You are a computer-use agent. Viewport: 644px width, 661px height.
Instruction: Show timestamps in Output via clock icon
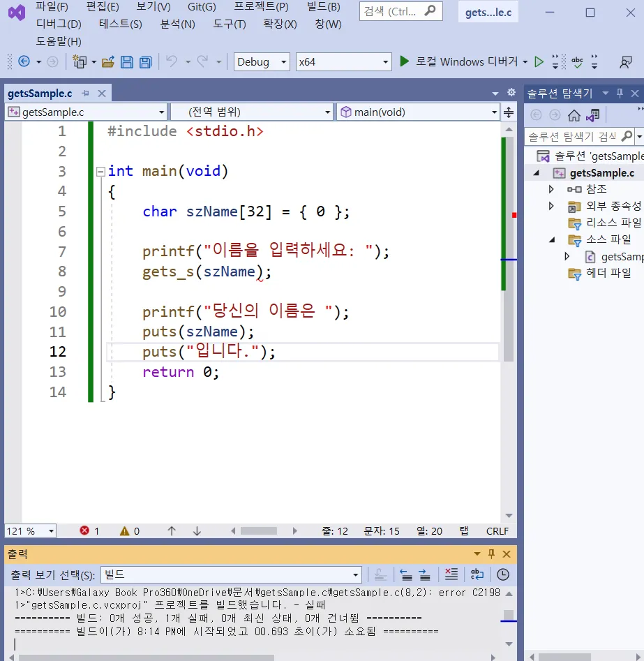point(502,574)
